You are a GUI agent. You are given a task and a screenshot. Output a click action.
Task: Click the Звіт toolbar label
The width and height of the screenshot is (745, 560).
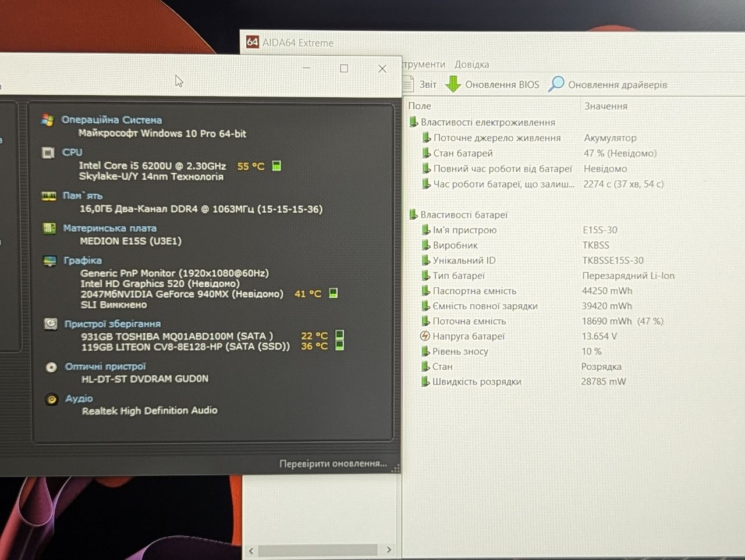pyautogui.click(x=428, y=85)
